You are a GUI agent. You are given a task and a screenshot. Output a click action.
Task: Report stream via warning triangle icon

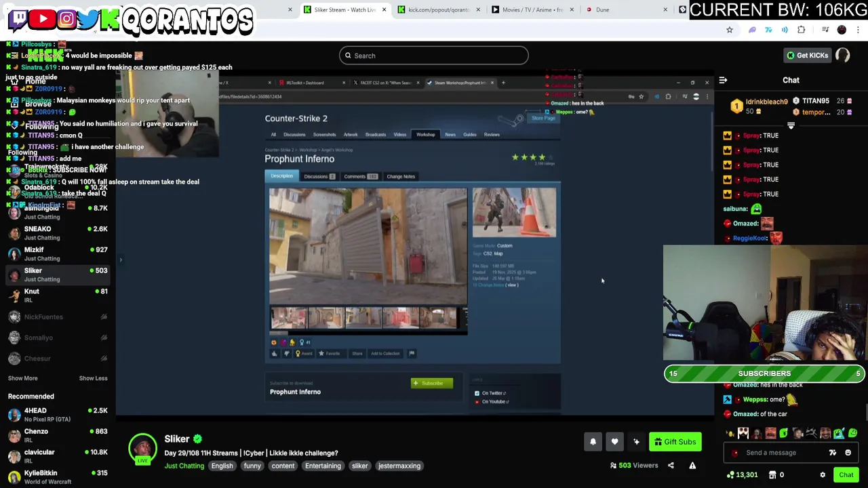point(692,466)
